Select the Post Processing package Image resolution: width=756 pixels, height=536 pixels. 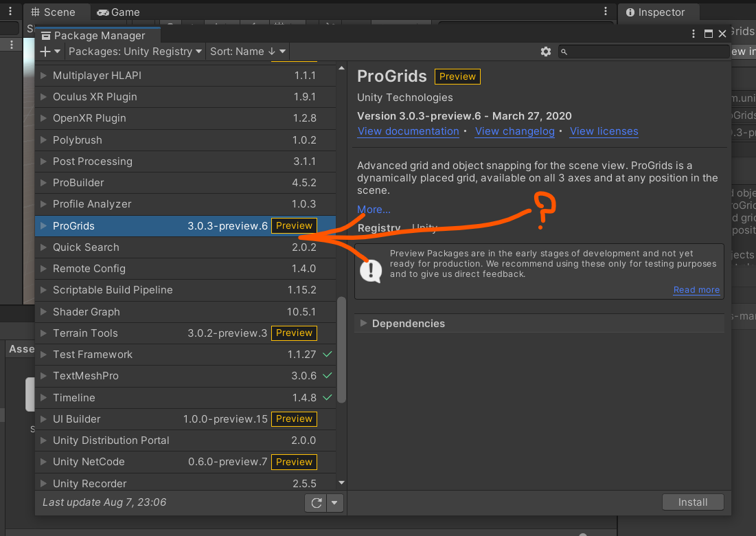pyautogui.click(x=185, y=161)
